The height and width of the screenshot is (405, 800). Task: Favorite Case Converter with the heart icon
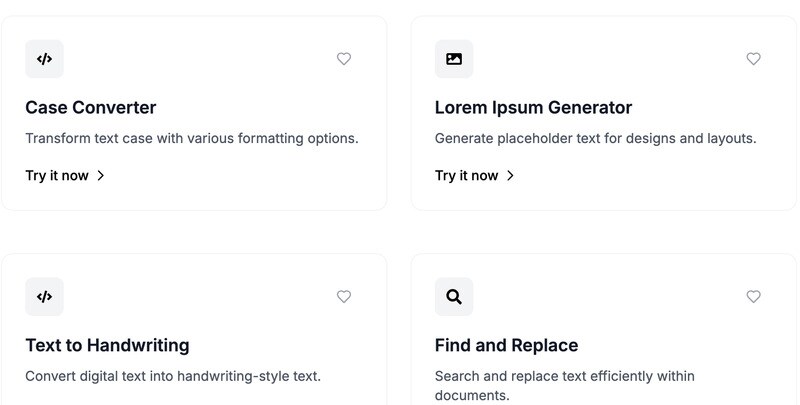pos(344,59)
